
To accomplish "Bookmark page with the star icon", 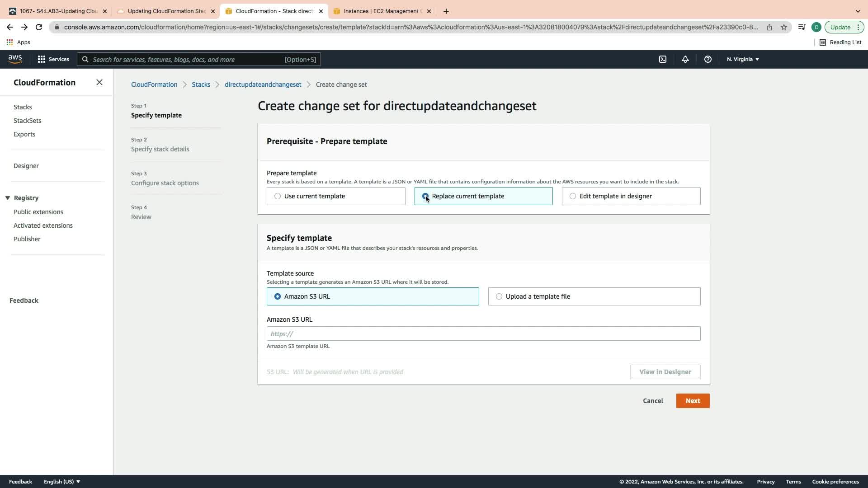I will tap(783, 27).
